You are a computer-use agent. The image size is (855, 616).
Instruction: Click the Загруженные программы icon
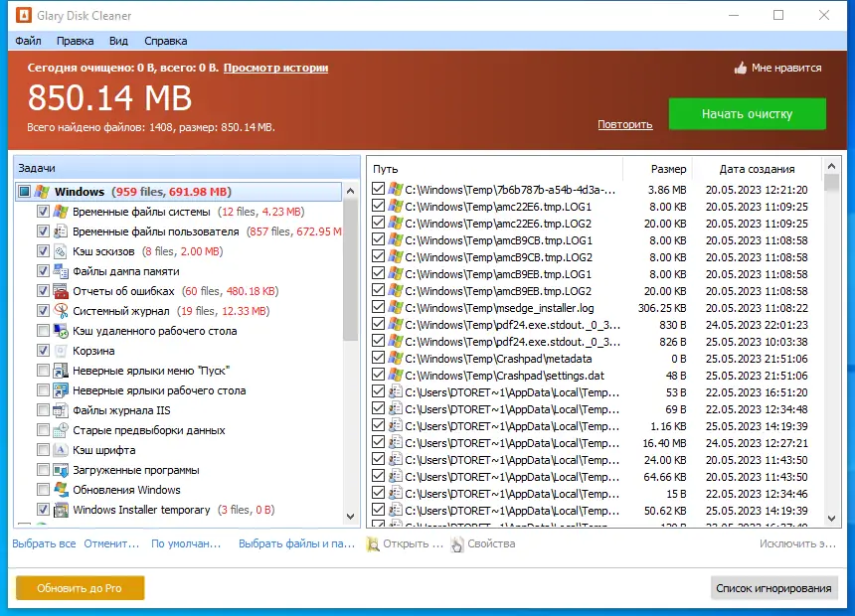pyautogui.click(x=61, y=470)
